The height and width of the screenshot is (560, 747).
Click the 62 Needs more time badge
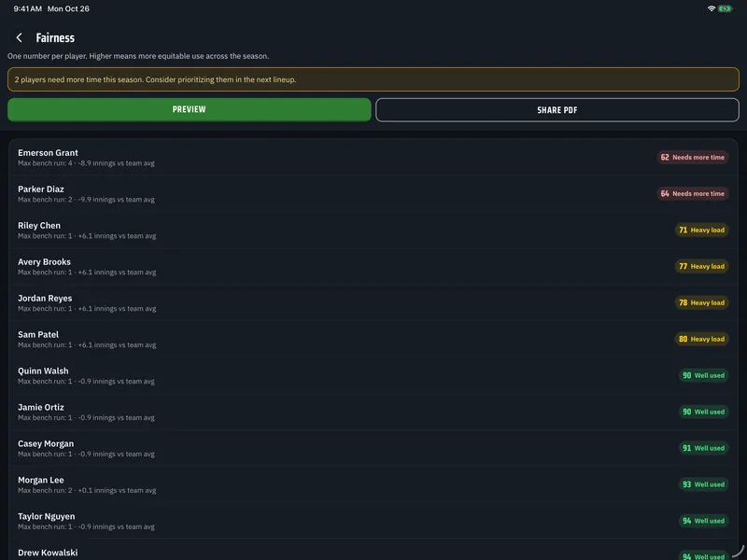692,157
